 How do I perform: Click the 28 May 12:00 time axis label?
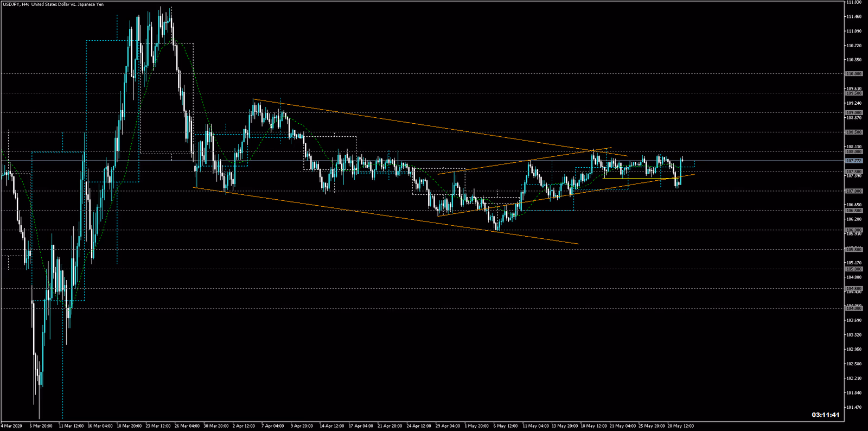click(680, 426)
